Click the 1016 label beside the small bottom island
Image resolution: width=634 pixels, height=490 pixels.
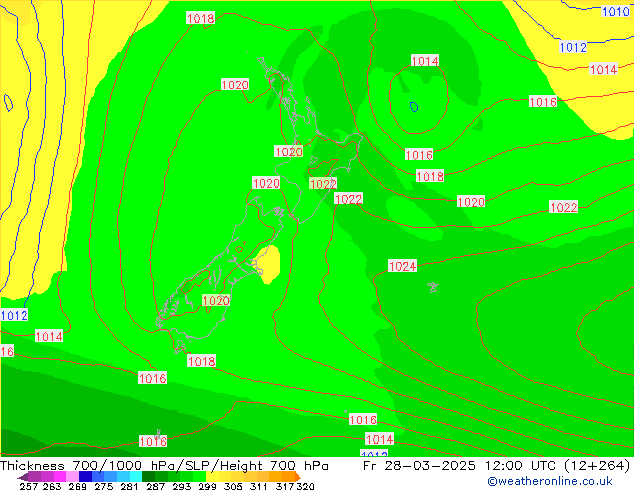[153, 441]
